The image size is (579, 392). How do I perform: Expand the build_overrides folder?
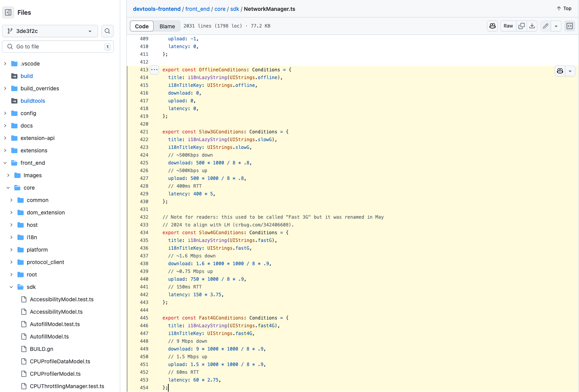(x=5, y=88)
